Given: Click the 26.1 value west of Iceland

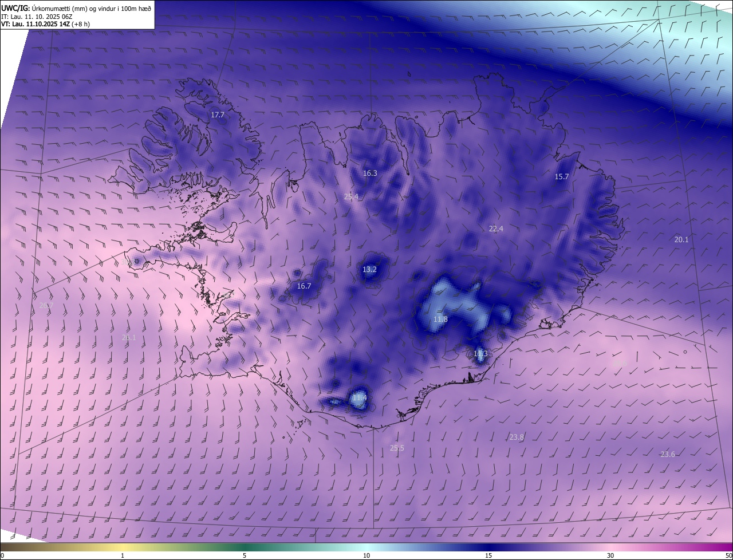Looking at the screenshot, I should click(x=129, y=338).
